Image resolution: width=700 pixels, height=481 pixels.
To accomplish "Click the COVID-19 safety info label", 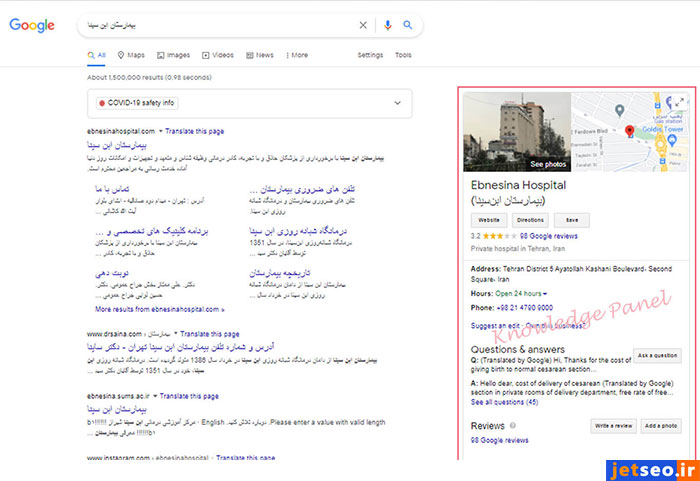I will (137, 103).
